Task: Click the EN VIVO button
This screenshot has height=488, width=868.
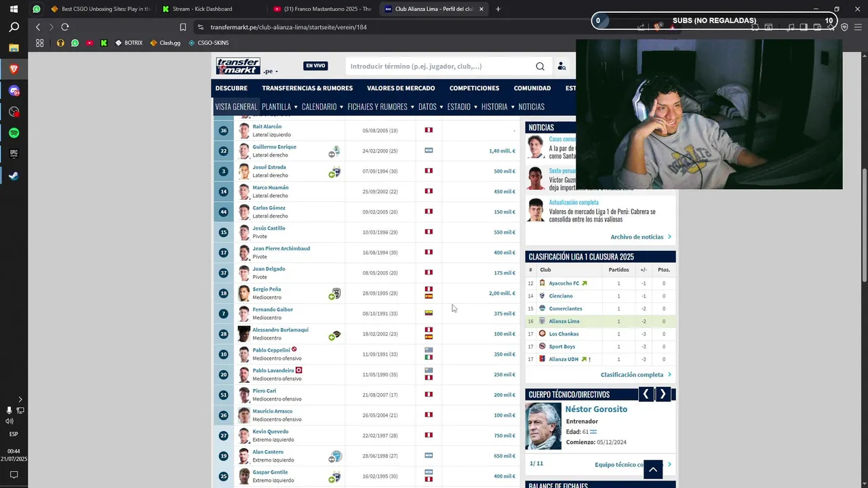Action: pyautogui.click(x=315, y=66)
